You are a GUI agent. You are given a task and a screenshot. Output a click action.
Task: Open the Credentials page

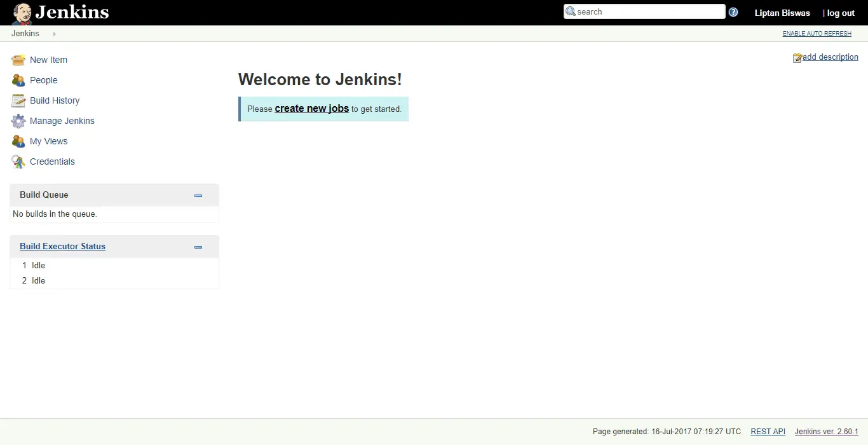[x=52, y=161]
